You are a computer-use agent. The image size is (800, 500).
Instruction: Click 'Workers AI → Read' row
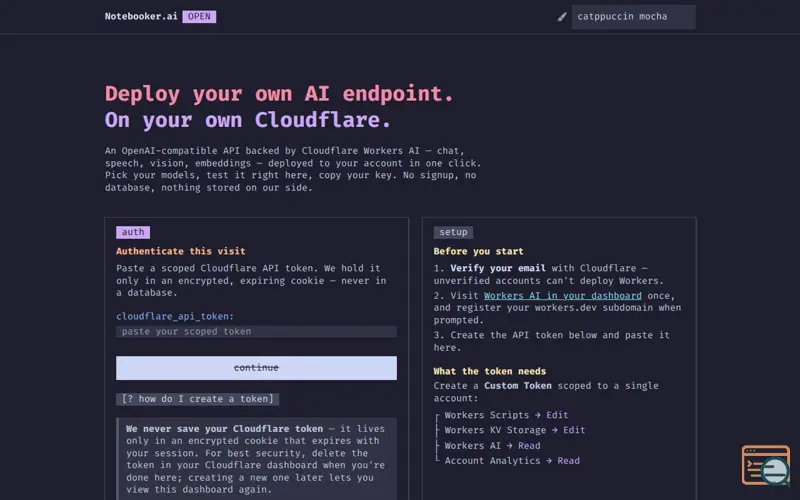pyautogui.click(x=492, y=445)
